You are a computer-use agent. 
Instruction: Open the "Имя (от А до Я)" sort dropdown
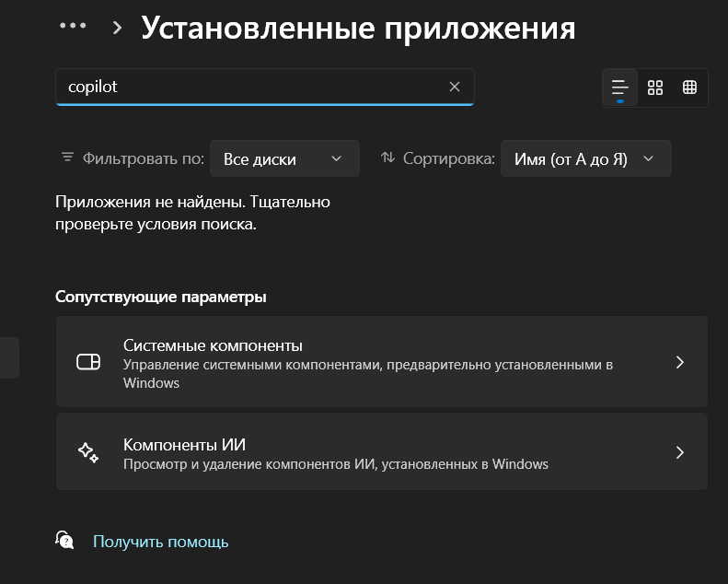(586, 158)
